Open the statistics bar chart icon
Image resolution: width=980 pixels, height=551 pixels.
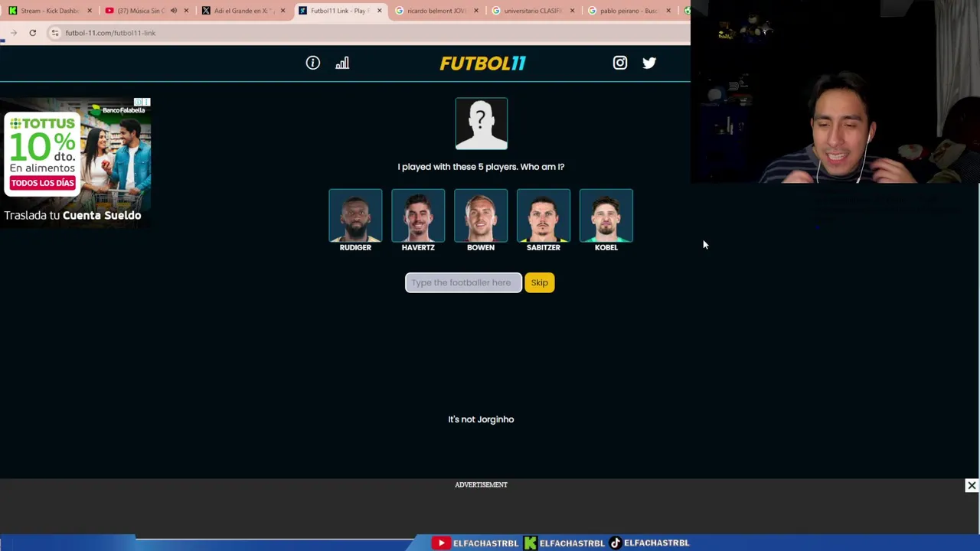(342, 63)
